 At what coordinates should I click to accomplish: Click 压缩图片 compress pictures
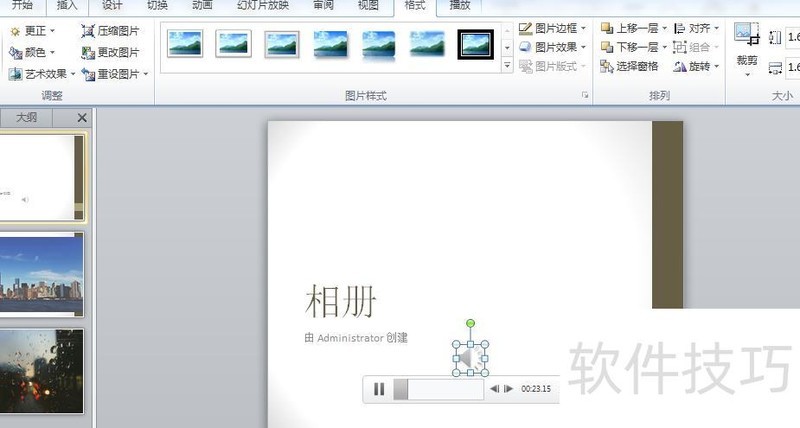pos(110,31)
